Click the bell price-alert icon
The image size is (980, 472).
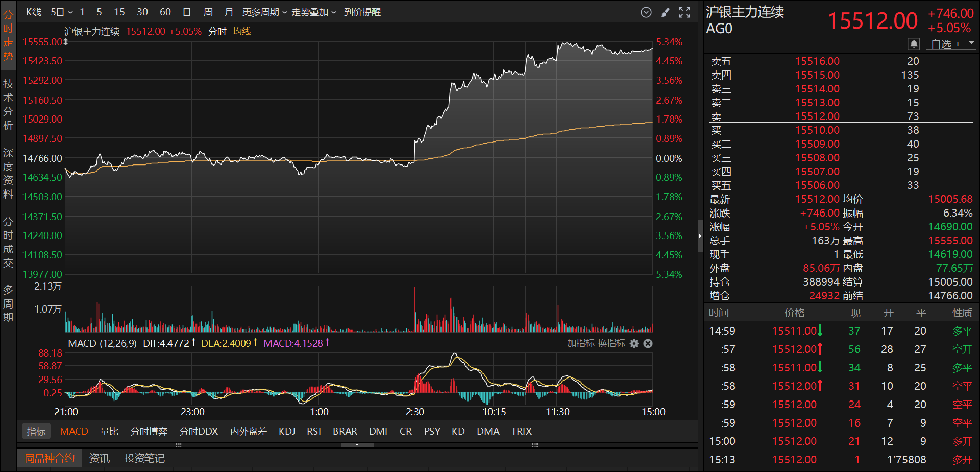(x=914, y=44)
